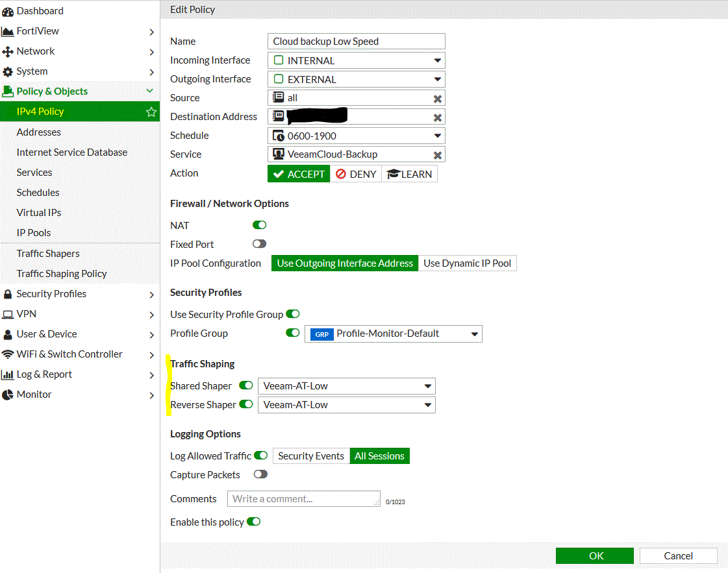Click the Dashboard gauge icon
Image resolution: width=728 pixels, height=573 pixels.
(x=8, y=11)
